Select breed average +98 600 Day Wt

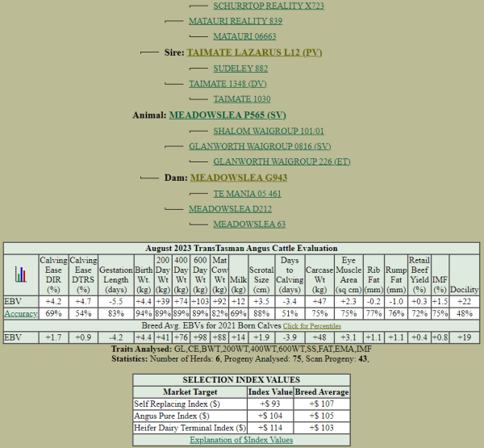(200, 337)
